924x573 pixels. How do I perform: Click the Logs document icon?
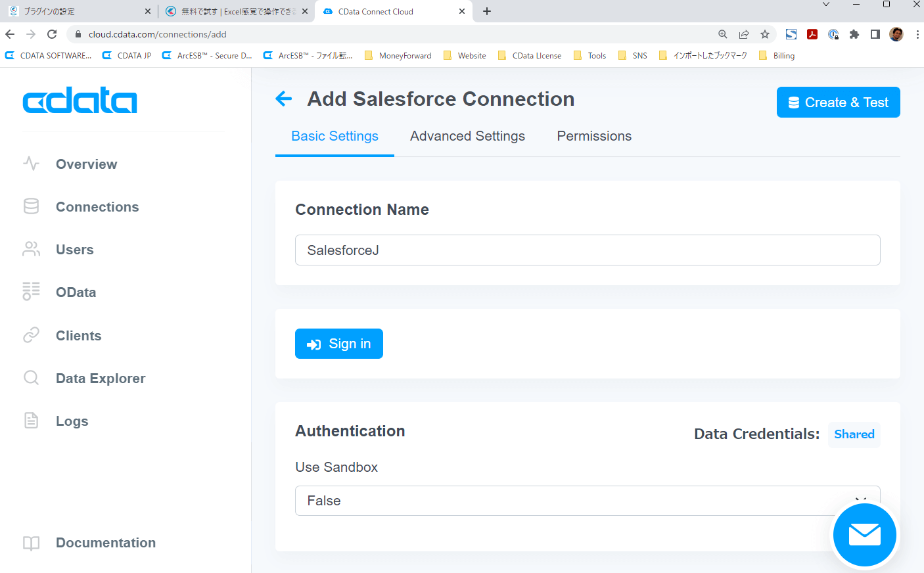[31, 421]
